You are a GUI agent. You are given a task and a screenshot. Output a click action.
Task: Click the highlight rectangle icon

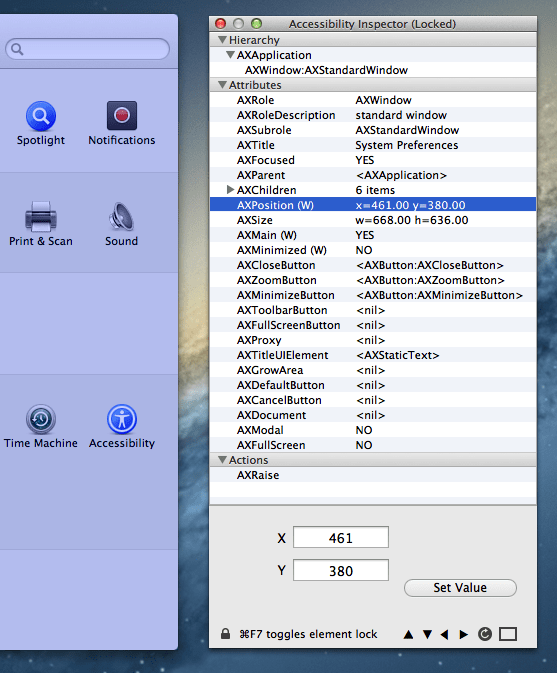click(x=508, y=634)
